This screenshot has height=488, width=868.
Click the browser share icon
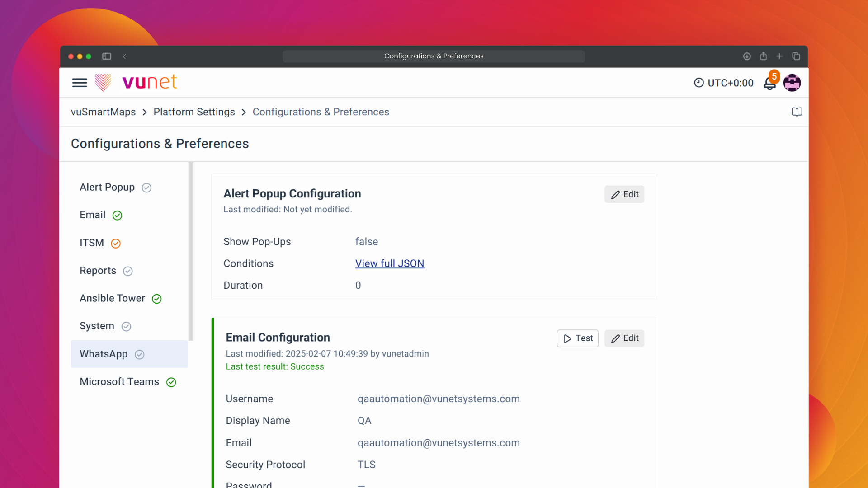point(764,56)
